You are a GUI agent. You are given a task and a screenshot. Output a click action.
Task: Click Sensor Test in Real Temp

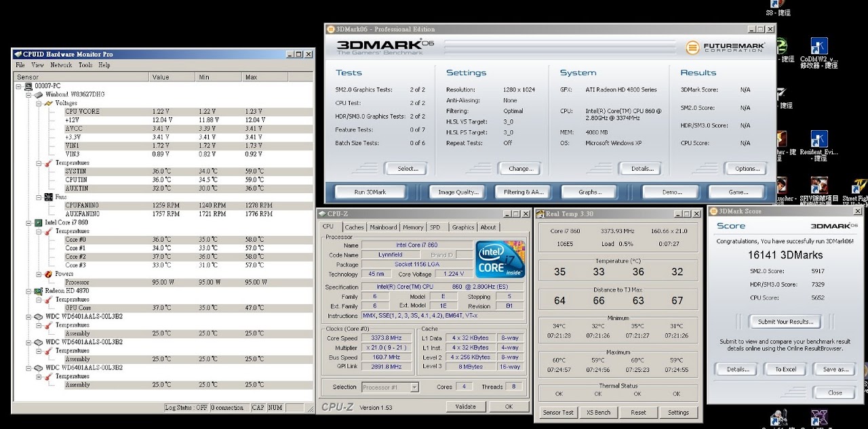click(558, 412)
